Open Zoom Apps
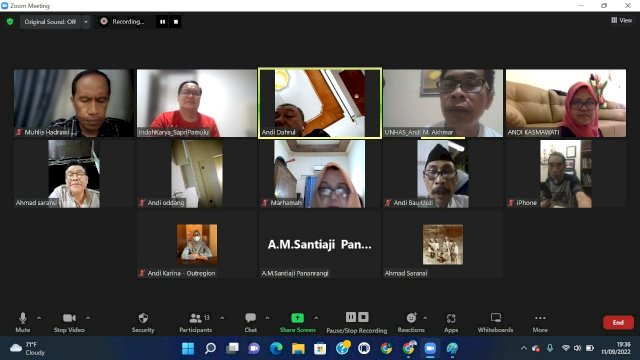 451,322
